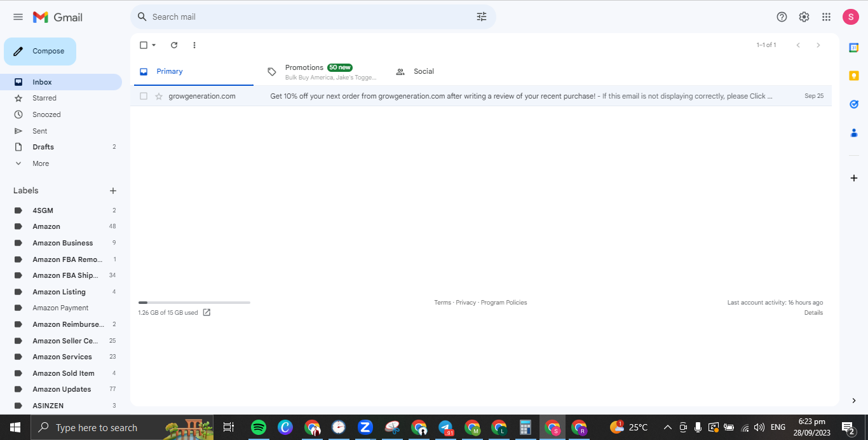Click the Compose button
Screen dimensions: 868x440
[x=40, y=52]
